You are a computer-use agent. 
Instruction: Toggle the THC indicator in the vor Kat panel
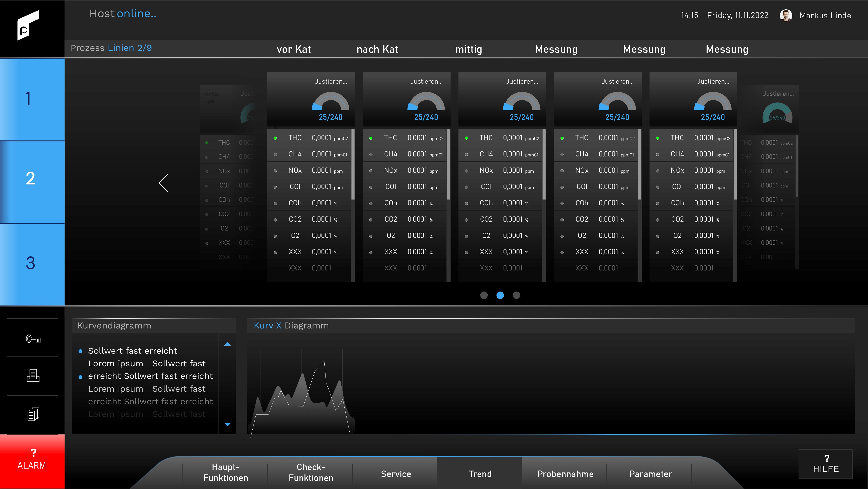tap(275, 138)
